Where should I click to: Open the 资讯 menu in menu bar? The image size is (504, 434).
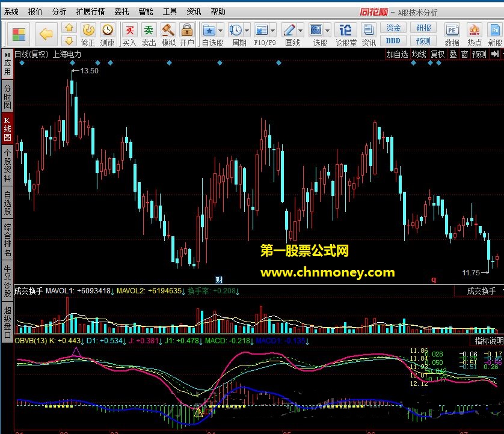(x=194, y=12)
